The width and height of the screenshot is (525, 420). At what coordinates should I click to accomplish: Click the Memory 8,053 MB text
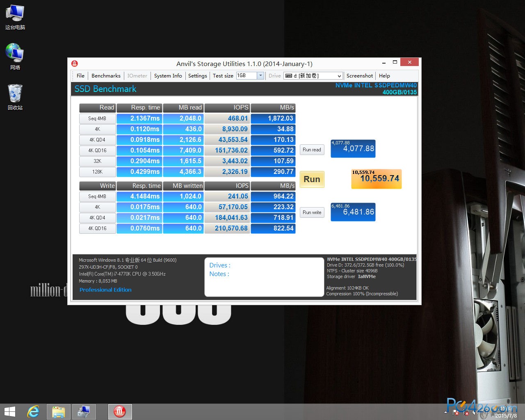coord(98,281)
